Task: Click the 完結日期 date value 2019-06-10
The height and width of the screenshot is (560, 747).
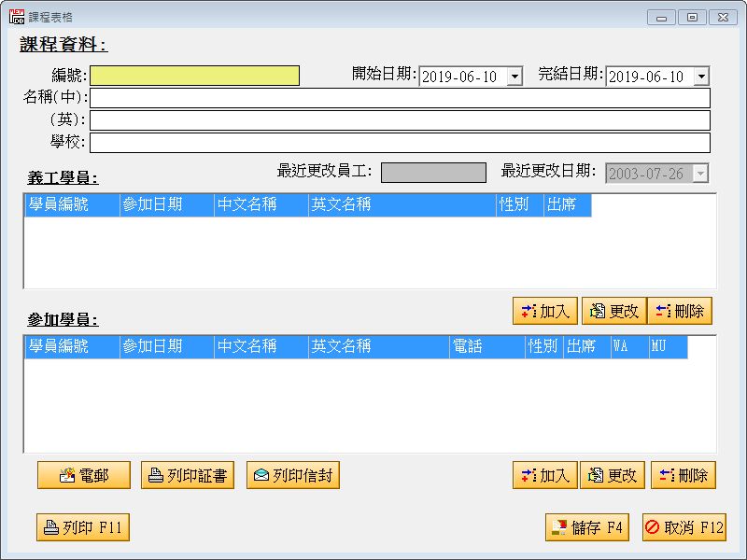Action: point(646,77)
